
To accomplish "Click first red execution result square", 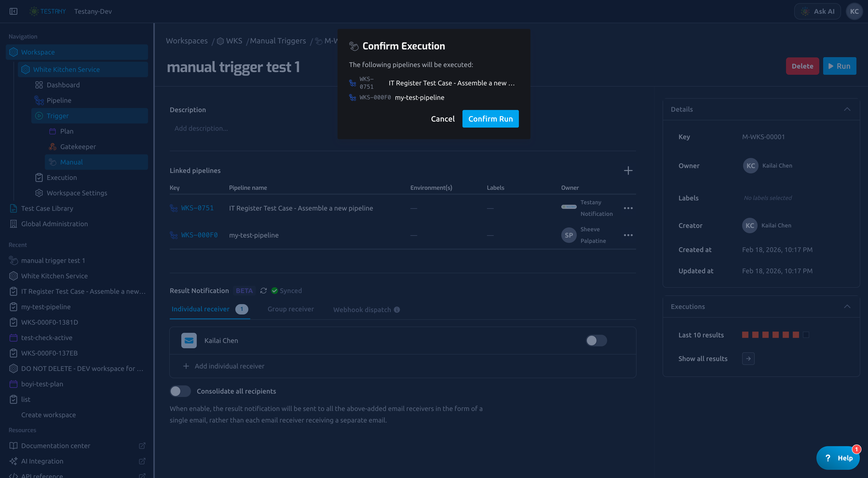I will click(x=745, y=335).
